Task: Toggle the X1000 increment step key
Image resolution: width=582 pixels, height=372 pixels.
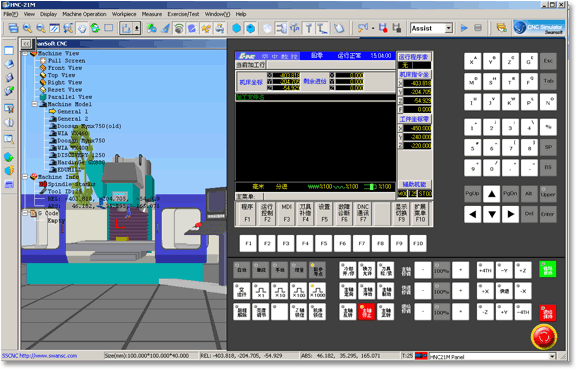Action: 317,291
